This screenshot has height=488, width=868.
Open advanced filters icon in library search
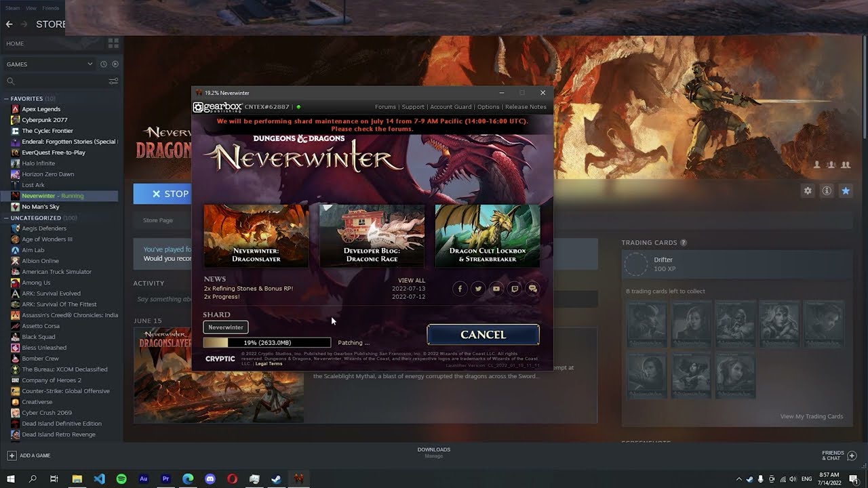[113, 81]
